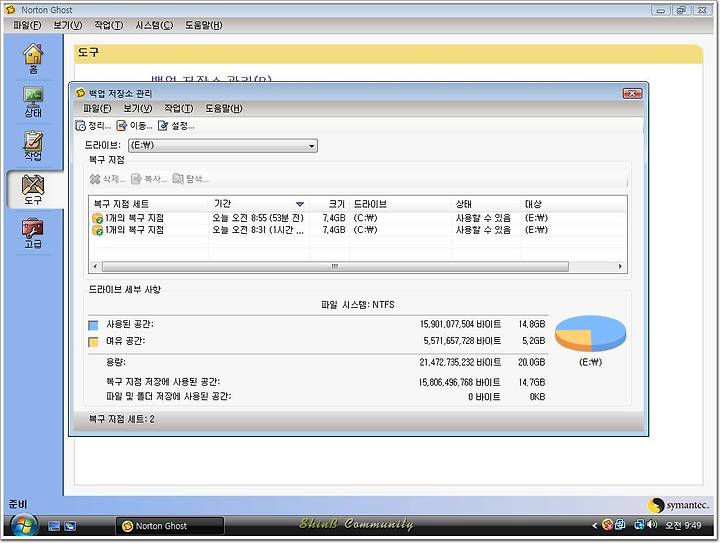Click the 이동 (Move) toolbar icon
The height and width of the screenshot is (543, 720).
pyautogui.click(x=122, y=125)
